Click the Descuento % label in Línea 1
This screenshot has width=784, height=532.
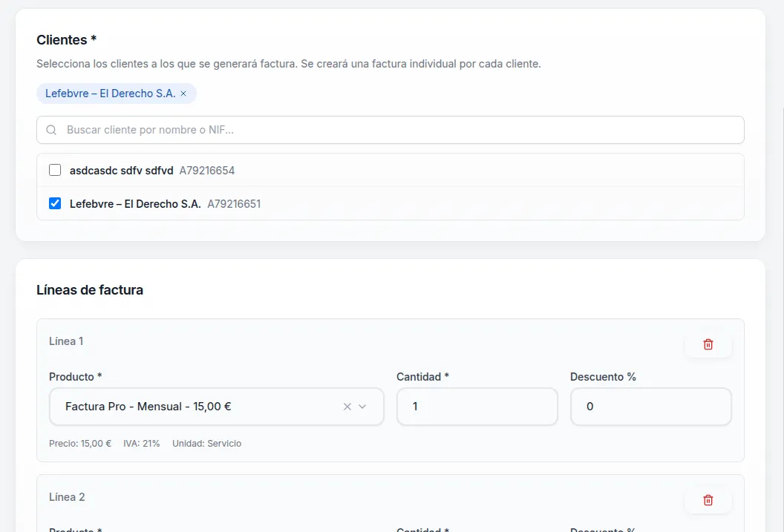(603, 377)
